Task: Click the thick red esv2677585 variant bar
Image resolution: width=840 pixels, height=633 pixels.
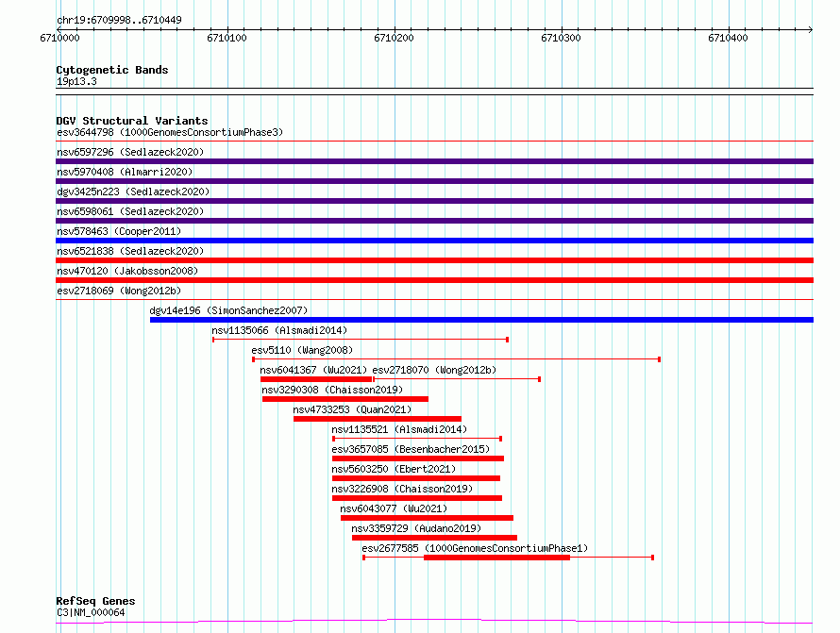Action: [496, 558]
